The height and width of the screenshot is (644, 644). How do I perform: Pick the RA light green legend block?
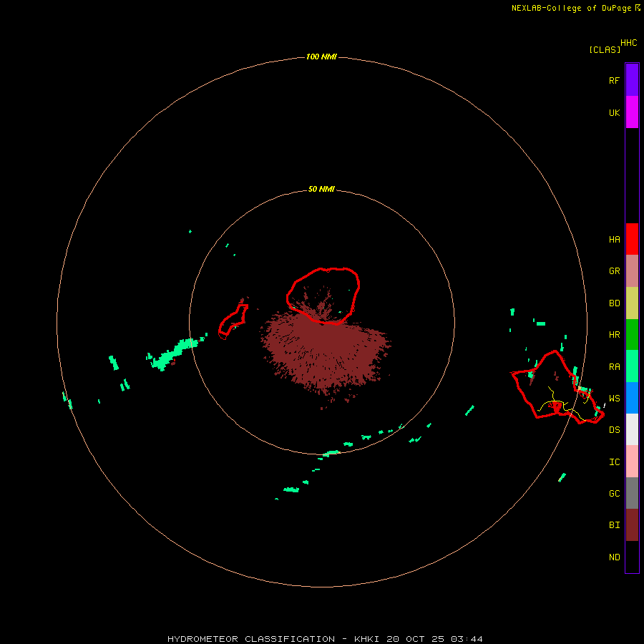click(632, 366)
